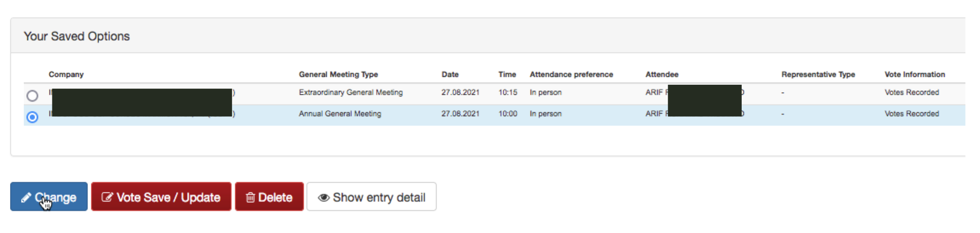Click the eye icon on Show entry detail

tap(324, 198)
